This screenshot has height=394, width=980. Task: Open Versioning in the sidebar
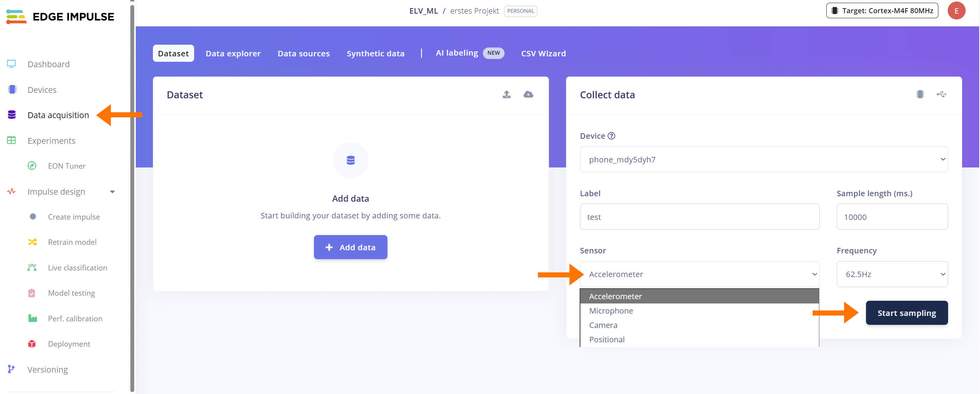(x=47, y=370)
